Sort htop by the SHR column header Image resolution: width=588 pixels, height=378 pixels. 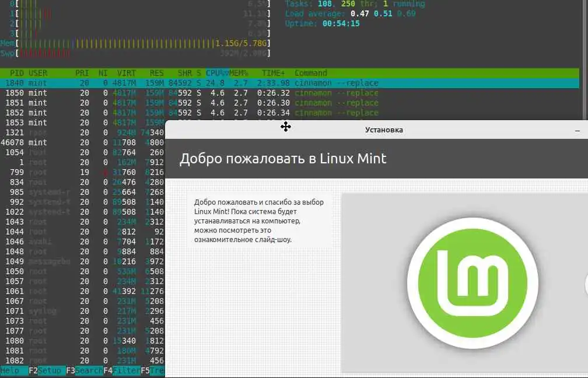[x=184, y=73]
